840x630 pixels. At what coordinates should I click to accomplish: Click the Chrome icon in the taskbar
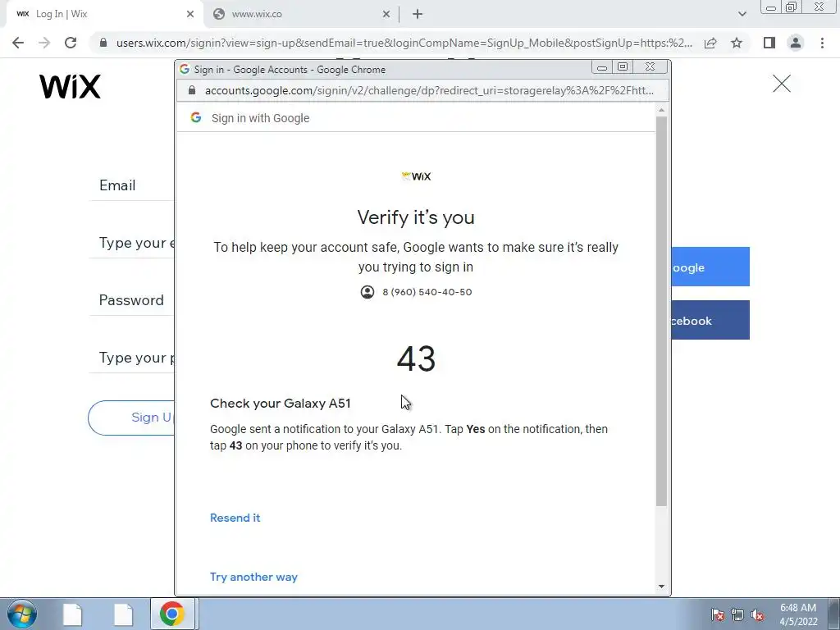tap(172, 614)
